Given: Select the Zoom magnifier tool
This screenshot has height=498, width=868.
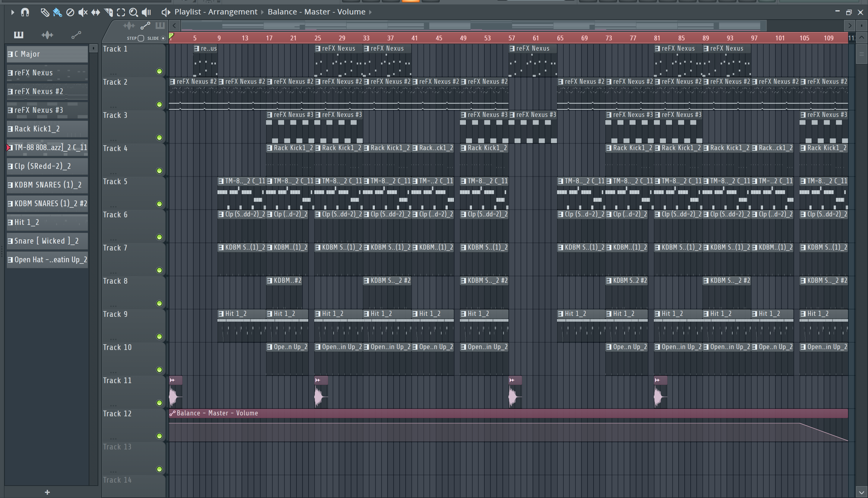Looking at the screenshot, I should coord(133,12).
